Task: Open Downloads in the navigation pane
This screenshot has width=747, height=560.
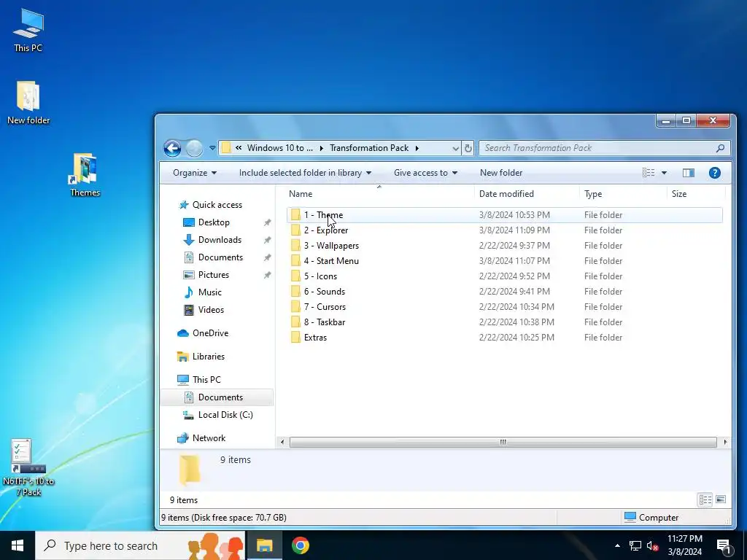Action: [x=212, y=239]
